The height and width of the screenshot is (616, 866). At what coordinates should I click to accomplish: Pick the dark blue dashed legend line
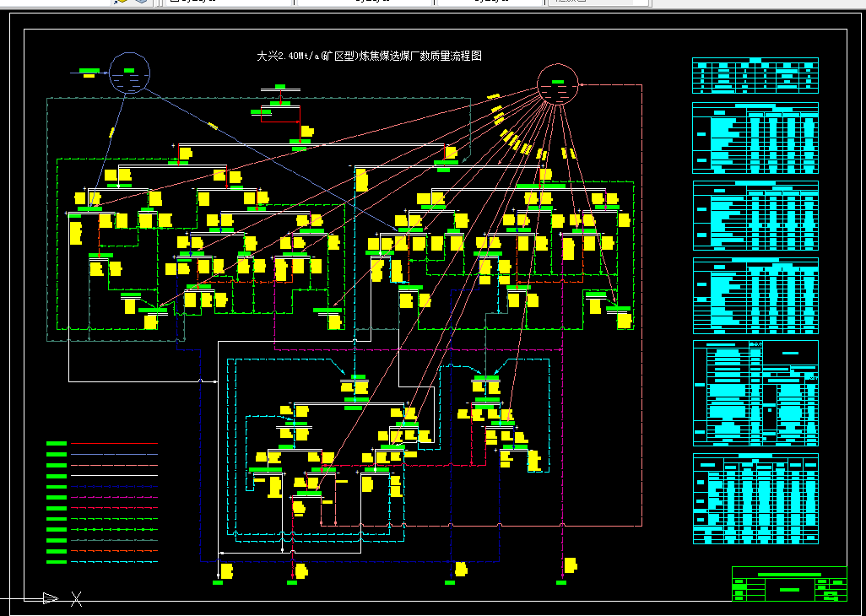114,486
